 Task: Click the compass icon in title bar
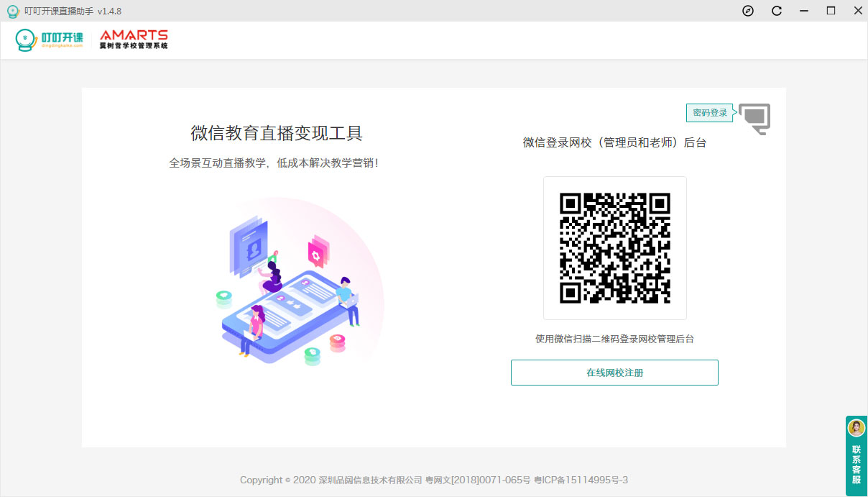[748, 11]
